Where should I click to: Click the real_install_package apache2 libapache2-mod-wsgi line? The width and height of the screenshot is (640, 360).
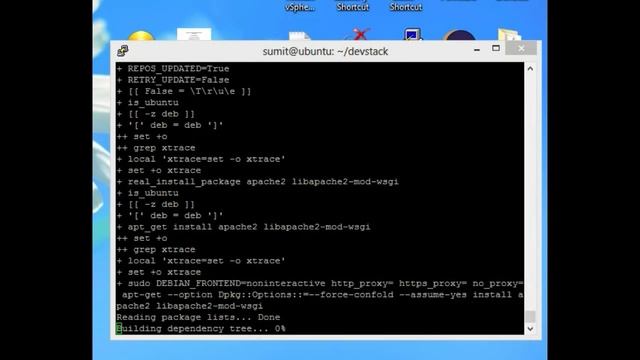[x=258, y=182]
